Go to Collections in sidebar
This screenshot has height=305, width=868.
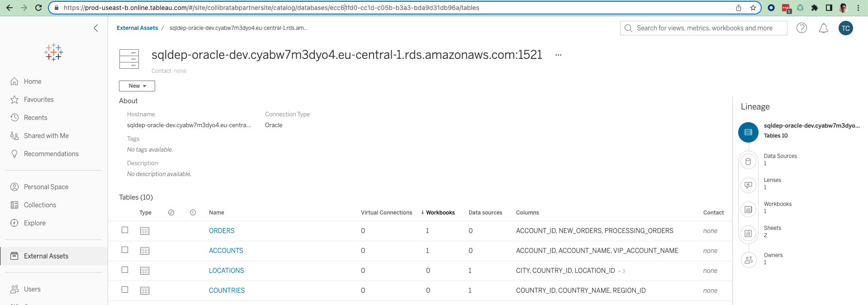coord(40,205)
